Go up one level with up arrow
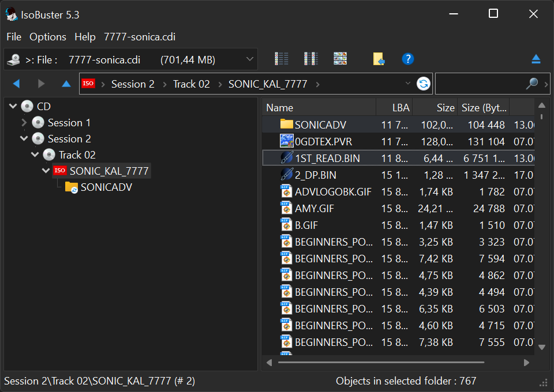Screen dimensions: 554x392 click(66, 84)
